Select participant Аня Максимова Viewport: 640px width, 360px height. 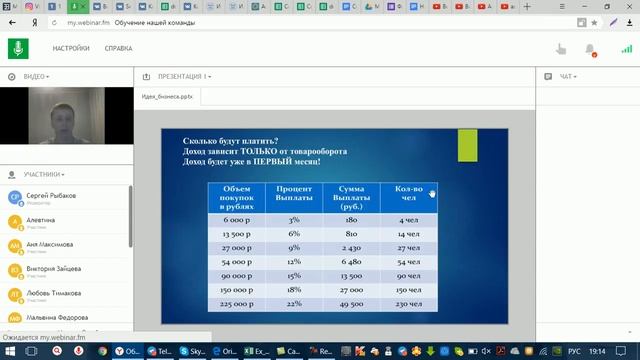pos(64,247)
